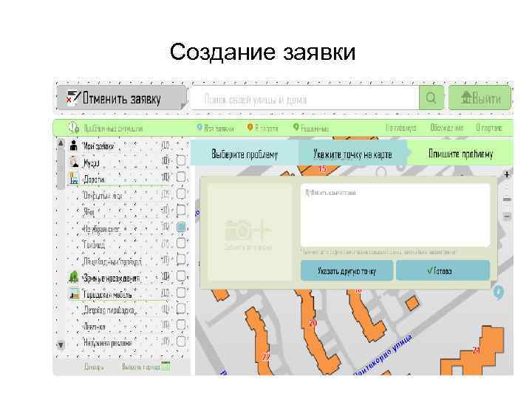
Task: Click the lower minus button on the map
Action: coord(507,216)
